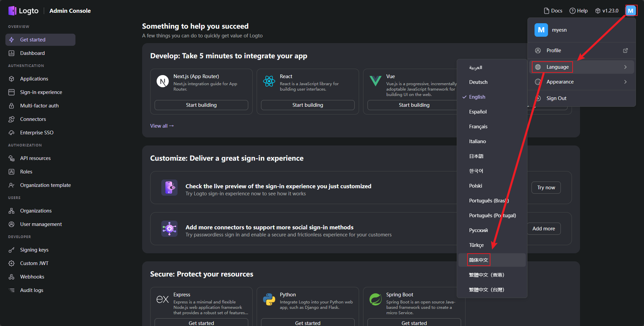Viewport: 644px width, 326px height.
Task: Click the React logo icon
Action: (269, 81)
